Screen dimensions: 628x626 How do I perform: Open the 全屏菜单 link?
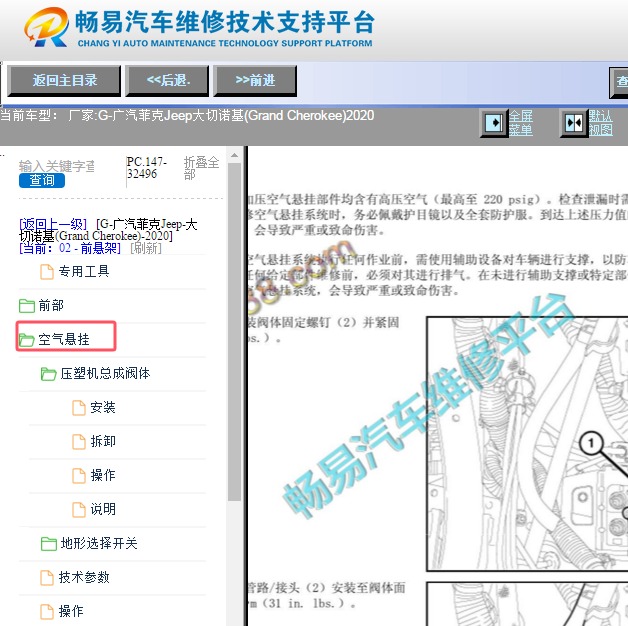coord(521,123)
